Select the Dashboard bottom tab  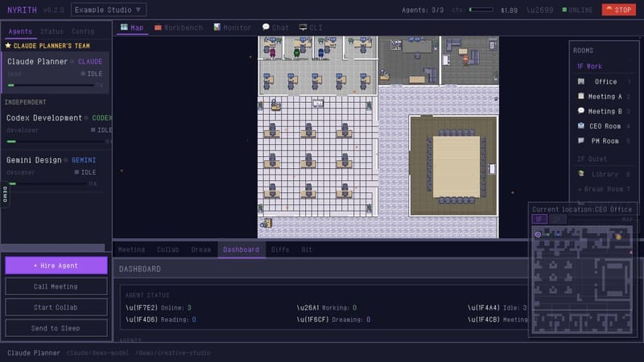pos(241,249)
